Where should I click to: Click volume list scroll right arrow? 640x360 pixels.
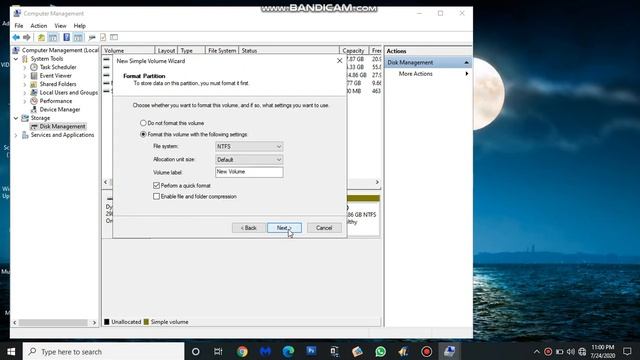point(377,182)
